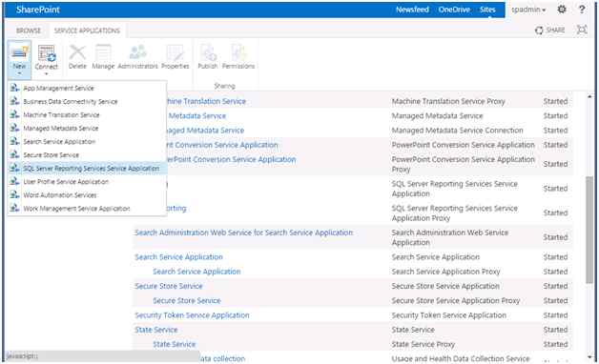The image size is (599, 364).
Task: Open the spadmin user dropdown
Action: (x=528, y=10)
